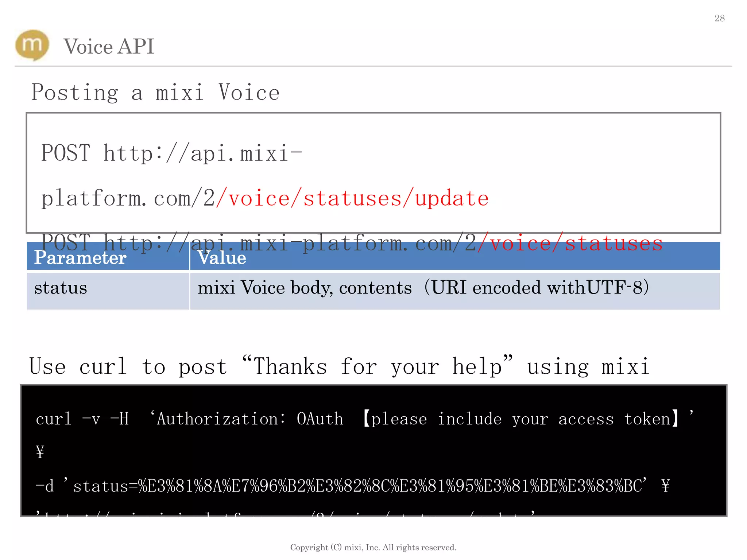This screenshot has width=747, height=560.
Task: Click the mixi Voice body description cell
Action: click(x=423, y=288)
